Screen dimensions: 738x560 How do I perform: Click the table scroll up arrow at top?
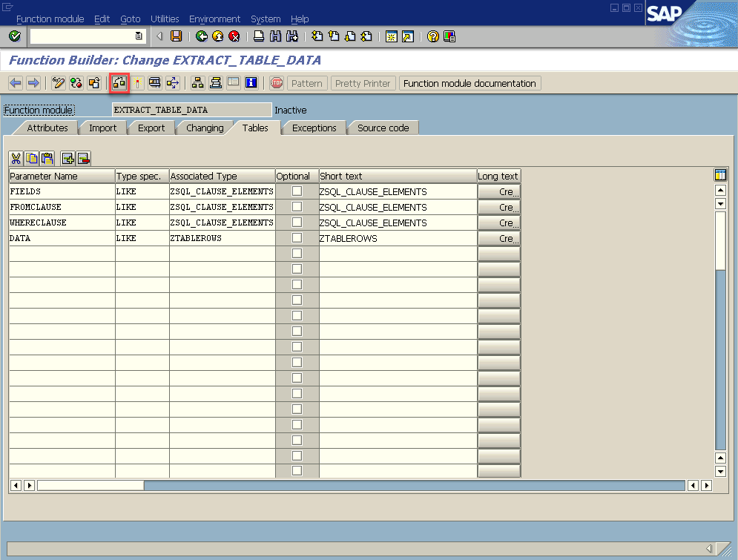point(720,190)
